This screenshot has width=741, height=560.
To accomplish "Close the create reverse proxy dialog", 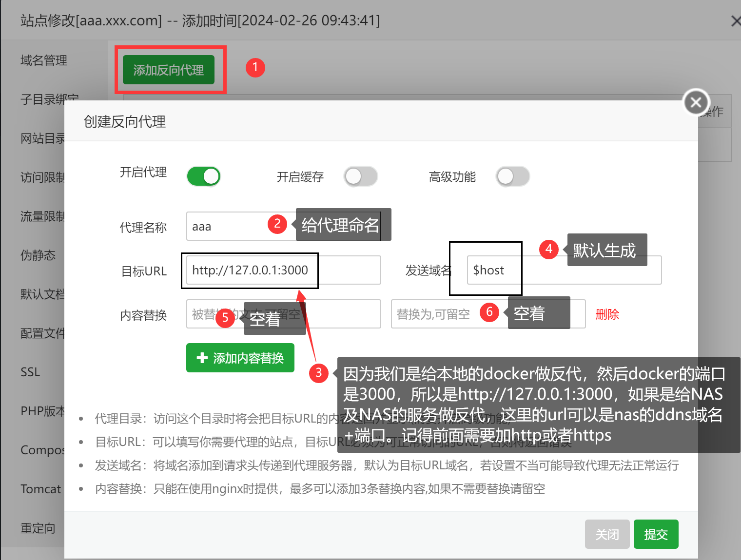I will (696, 102).
